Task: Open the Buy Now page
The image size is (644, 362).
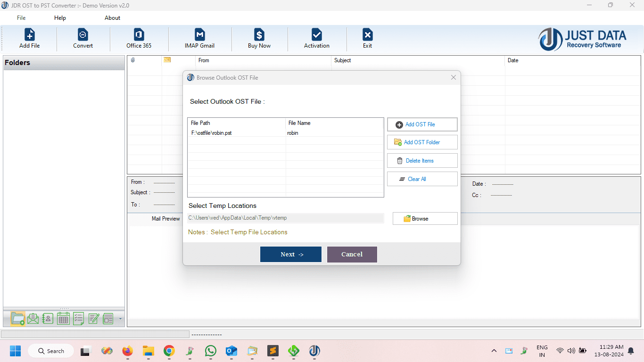Action: click(x=259, y=38)
